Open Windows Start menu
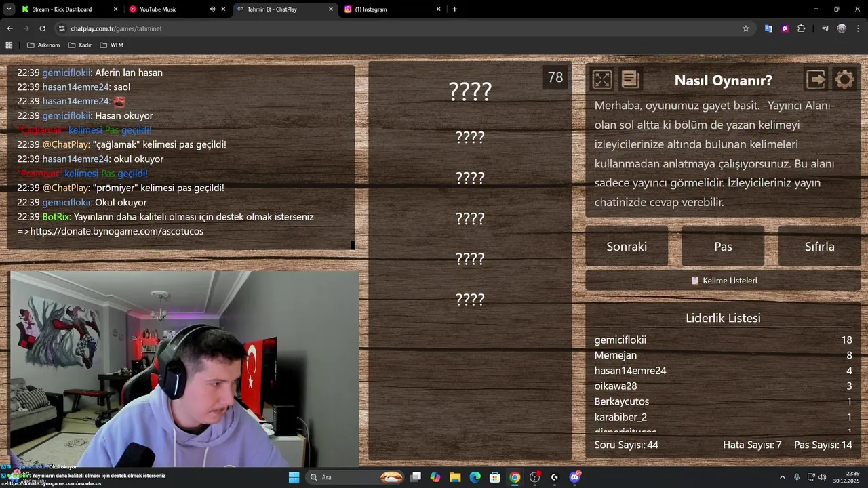The width and height of the screenshot is (868, 488). pyautogui.click(x=294, y=477)
